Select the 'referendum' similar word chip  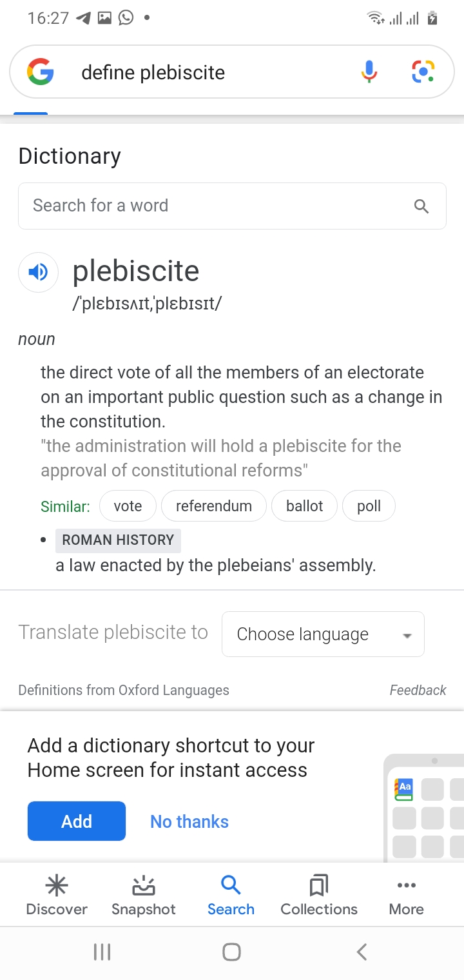(214, 506)
